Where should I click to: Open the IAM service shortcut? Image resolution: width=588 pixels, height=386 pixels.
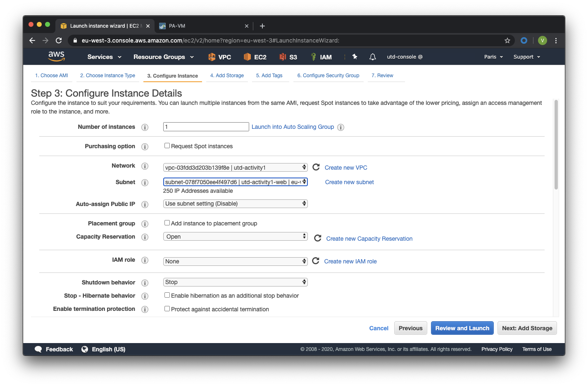point(321,57)
